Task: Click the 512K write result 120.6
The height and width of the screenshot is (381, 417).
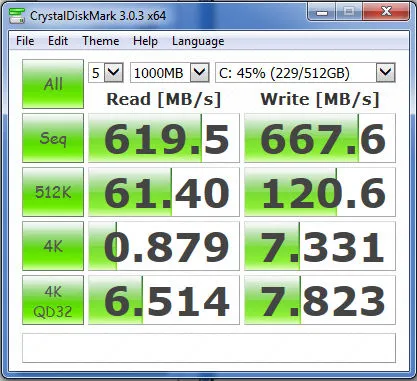Action: tap(320, 192)
